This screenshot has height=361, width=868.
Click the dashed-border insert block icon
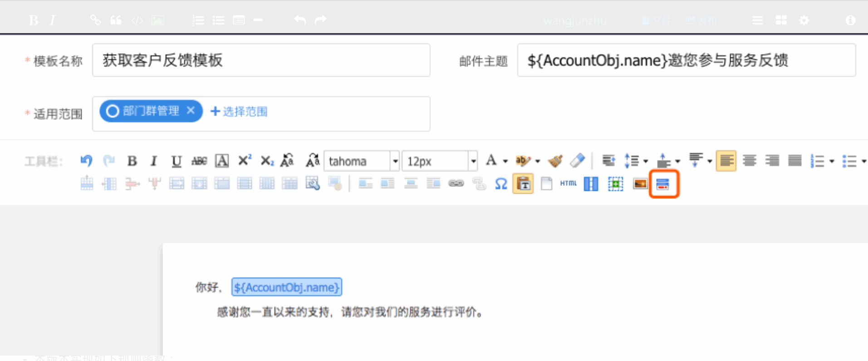(615, 184)
